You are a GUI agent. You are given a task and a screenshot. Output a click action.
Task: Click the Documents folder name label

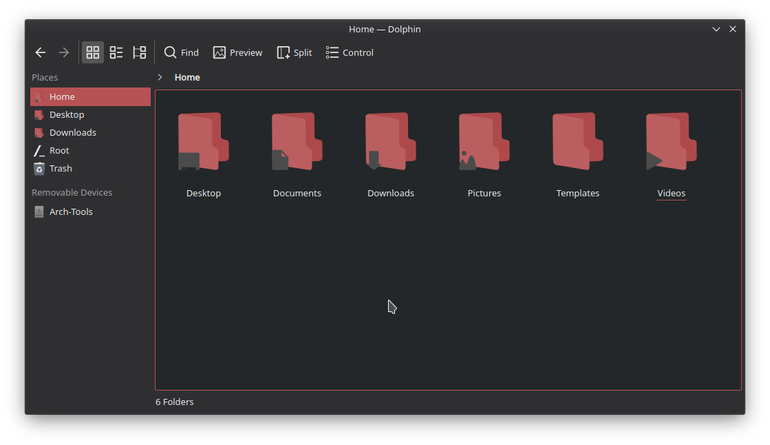297,194
